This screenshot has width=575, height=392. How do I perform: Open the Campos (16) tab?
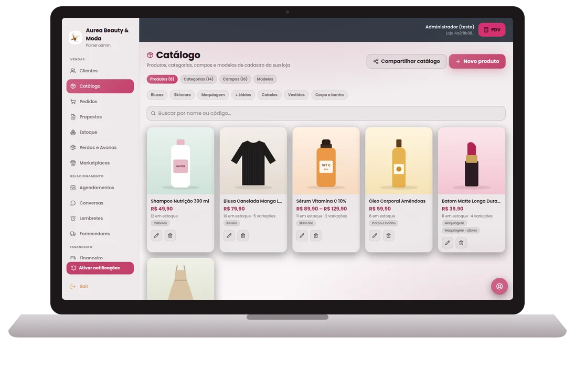click(x=235, y=79)
